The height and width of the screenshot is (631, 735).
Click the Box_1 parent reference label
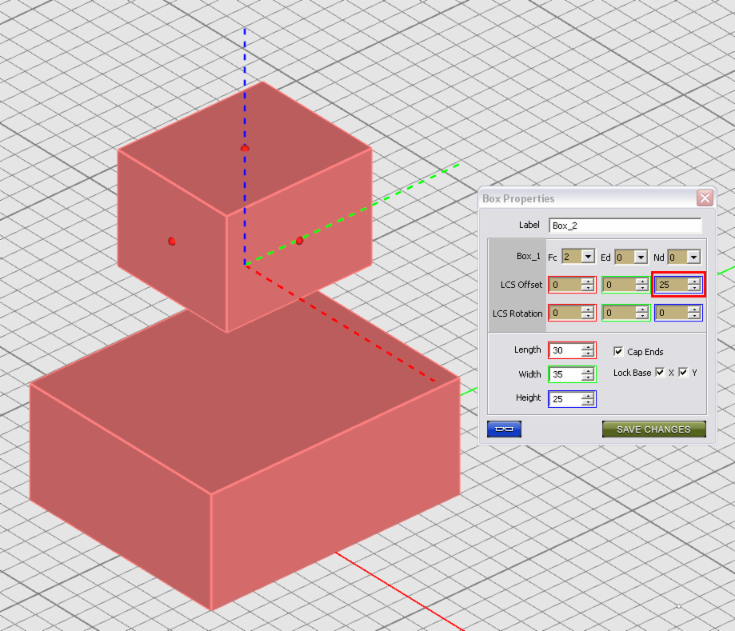click(528, 257)
